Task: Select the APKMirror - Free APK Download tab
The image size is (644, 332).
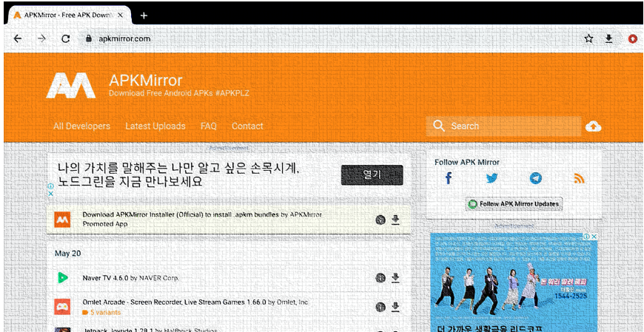Action: click(x=68, y=16)
